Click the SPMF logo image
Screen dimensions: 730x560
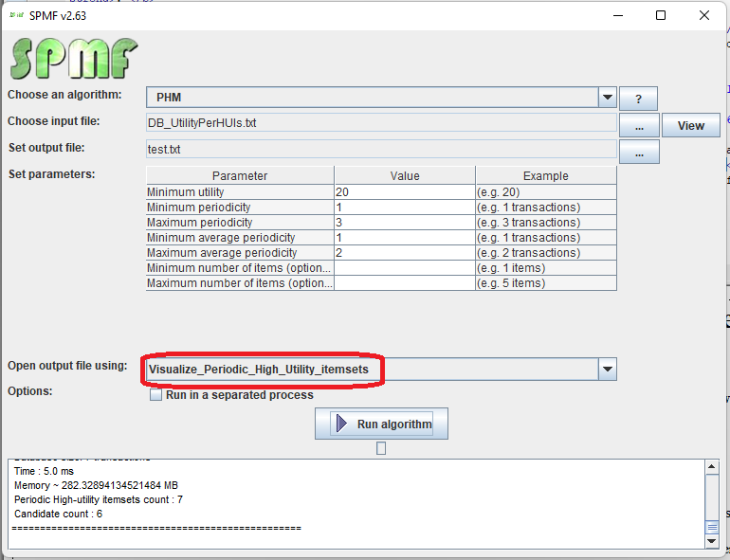coord(73,58)
